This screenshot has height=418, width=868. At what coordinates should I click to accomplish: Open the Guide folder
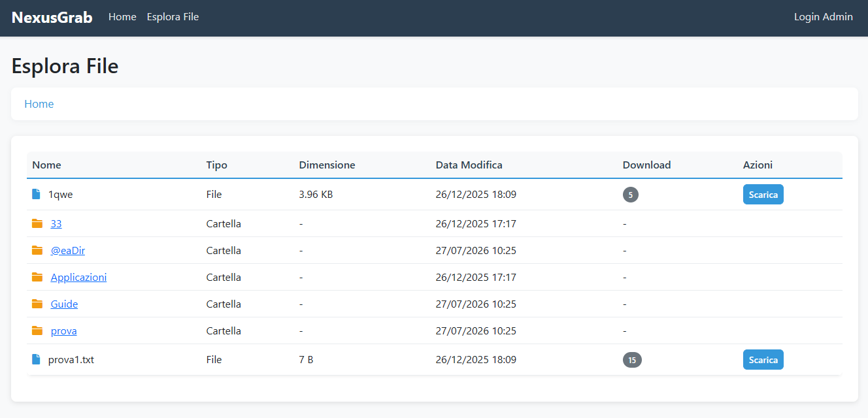[64, 304]
